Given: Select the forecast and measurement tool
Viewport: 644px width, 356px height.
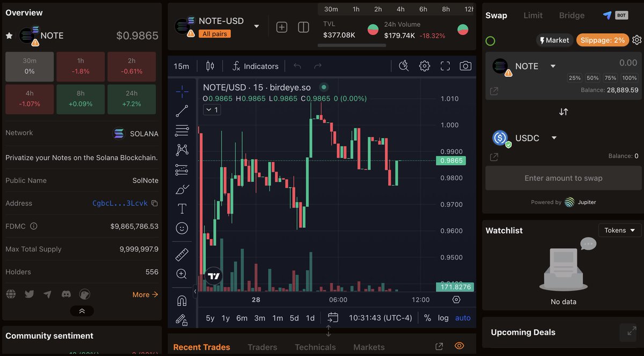Looking at the screenshot, I should (182, 170).
